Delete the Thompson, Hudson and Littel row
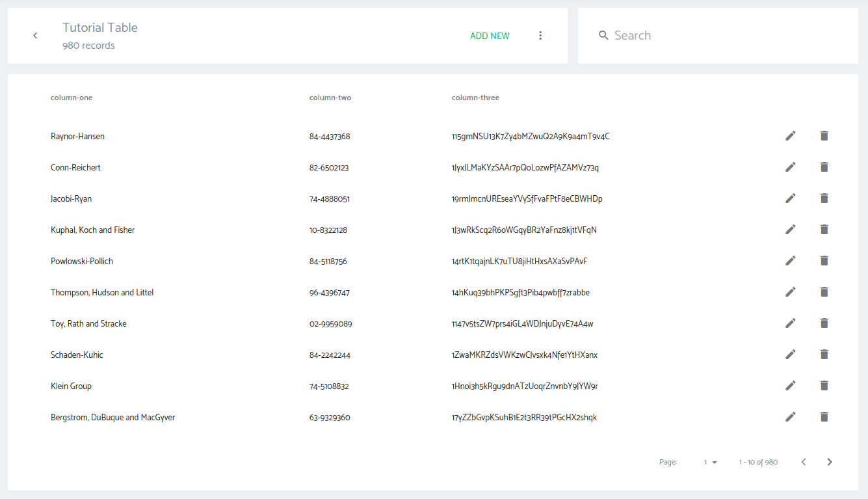The image size is (868, 499). coord(824,292)
